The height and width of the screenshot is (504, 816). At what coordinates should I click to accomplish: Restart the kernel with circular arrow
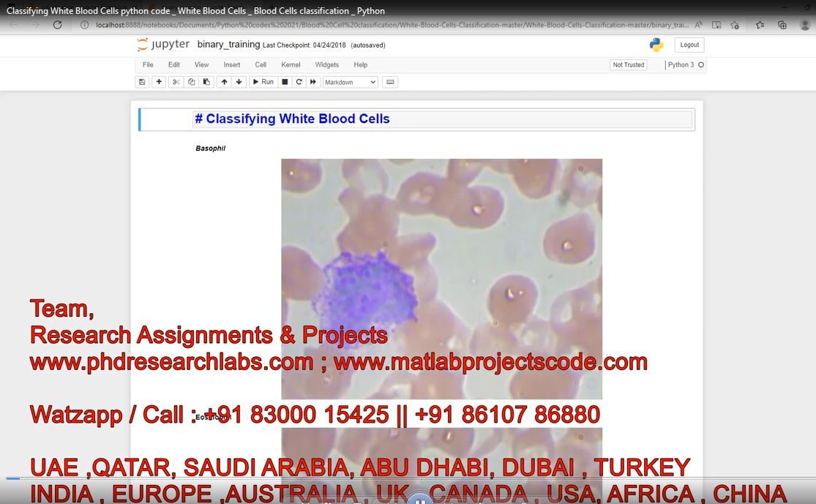pos(299,82)
